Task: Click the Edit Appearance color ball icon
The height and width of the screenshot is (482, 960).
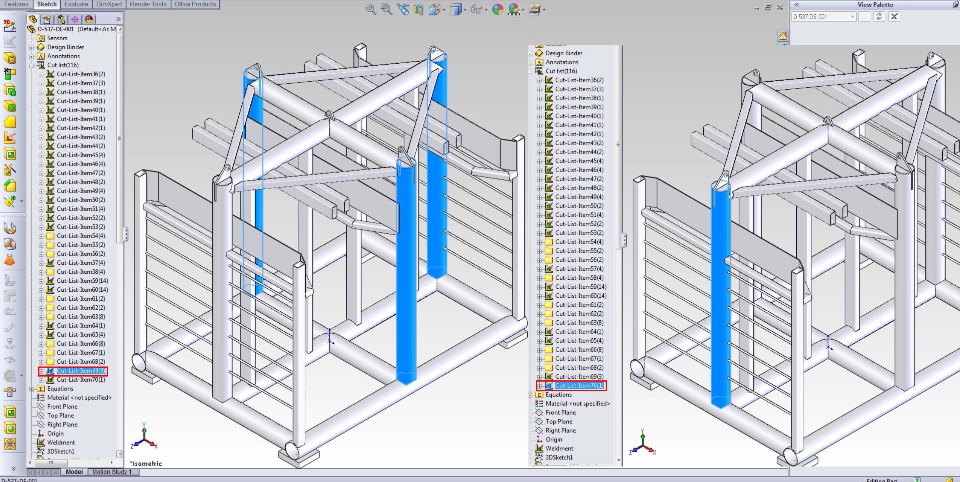Action: (x=497, y=9)
